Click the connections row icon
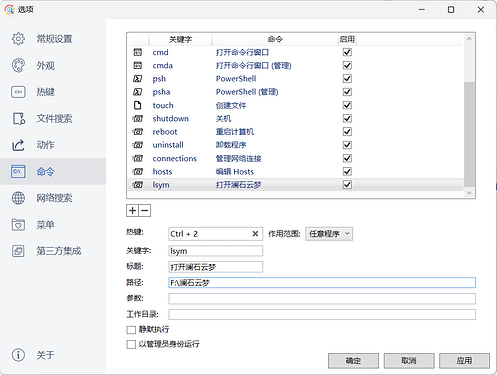The width and height of the screenshot is (497, 375). [137, 158]
